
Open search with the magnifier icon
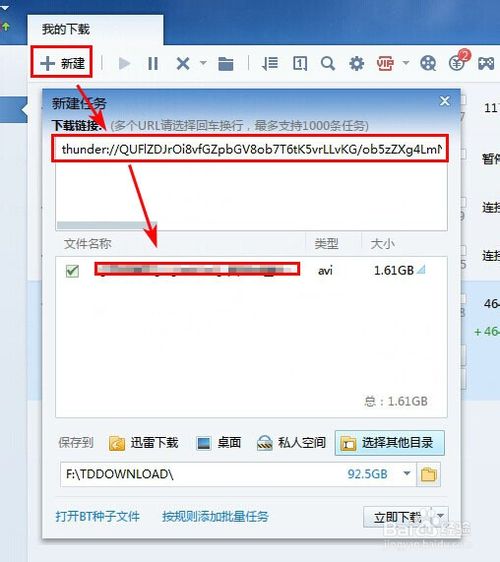pos(328,64)
